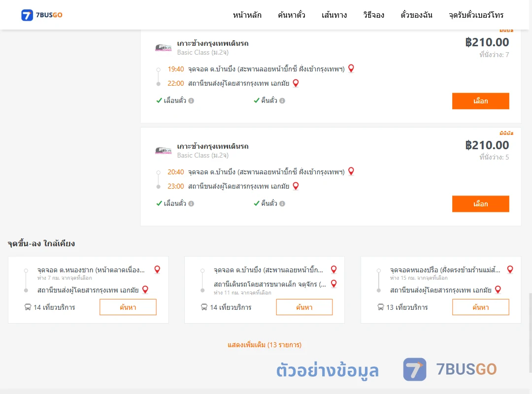
Task: Click the ฿210.00 price of 20:40 trip
Action: tap(487, 145)
